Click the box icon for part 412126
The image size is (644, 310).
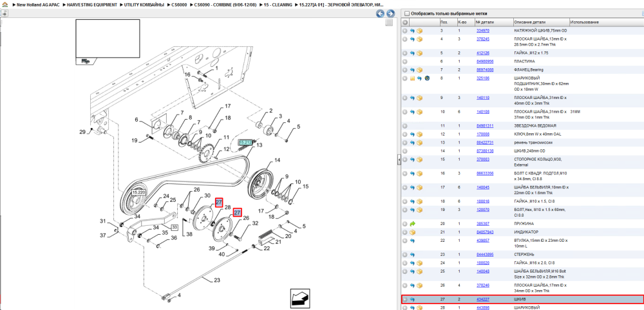pyautogui.click(x=420, y=53)
